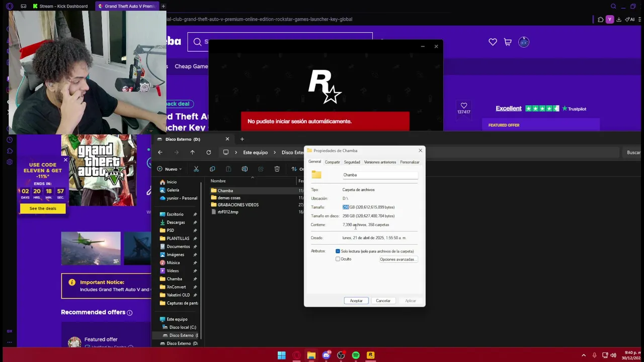This screenshot has width=644, height=362.
Task: Open Opciones avanzadas button
Action: pyautogui.click(x=398, y=259)
